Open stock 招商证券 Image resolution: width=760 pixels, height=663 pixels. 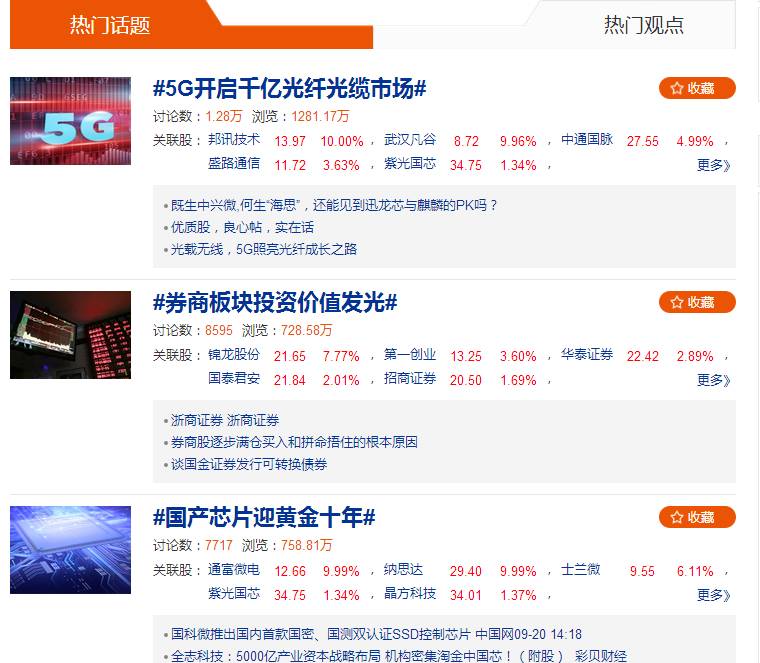click(410, 379)
